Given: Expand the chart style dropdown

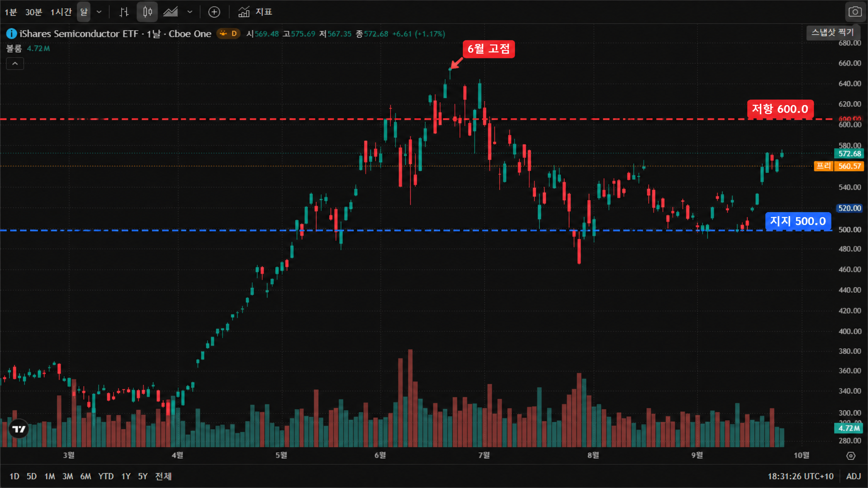Looking at the screenshot, I should (190, 12).
